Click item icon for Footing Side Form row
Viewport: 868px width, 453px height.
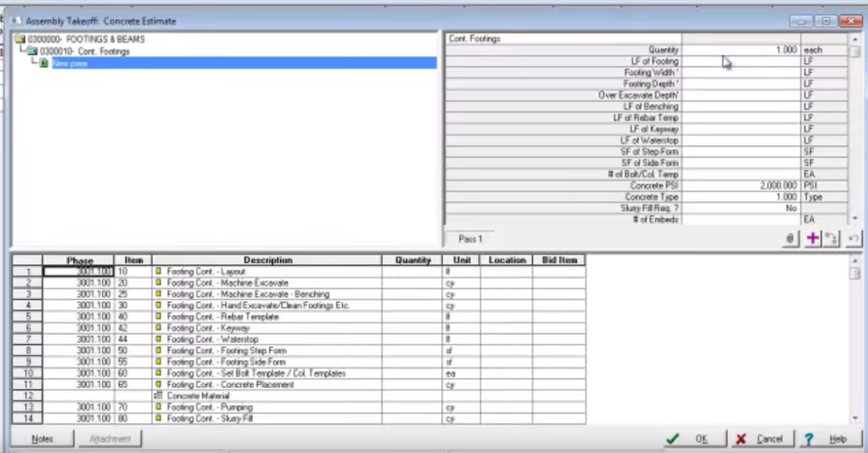(158, 362)
